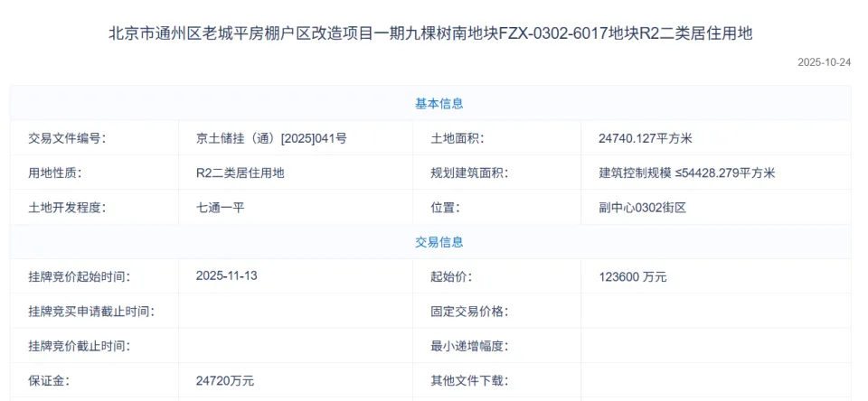Select the 交易信息 section header
The image size is (868, 401).
[x=439, y=242]
